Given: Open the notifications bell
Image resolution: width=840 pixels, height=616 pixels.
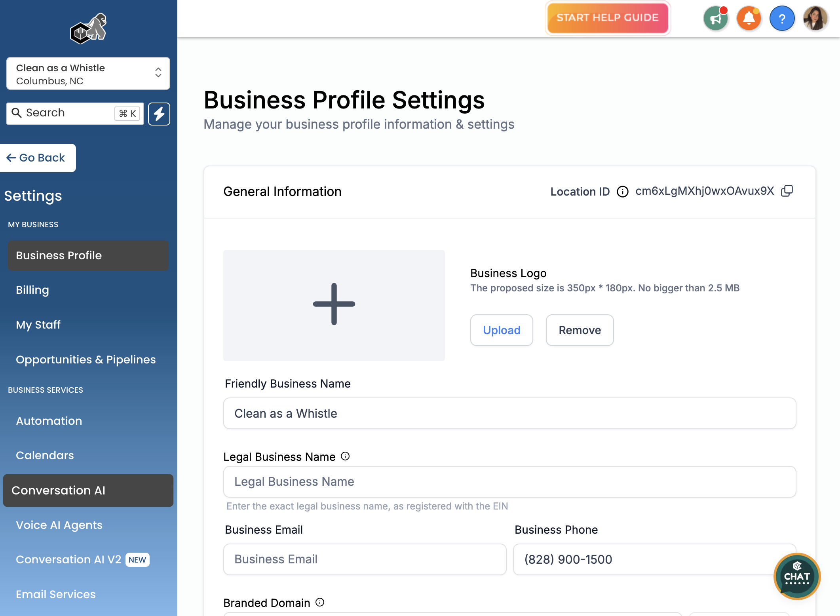Looking at the screenshot, I should pyautogui.click(x=749, y=18).
